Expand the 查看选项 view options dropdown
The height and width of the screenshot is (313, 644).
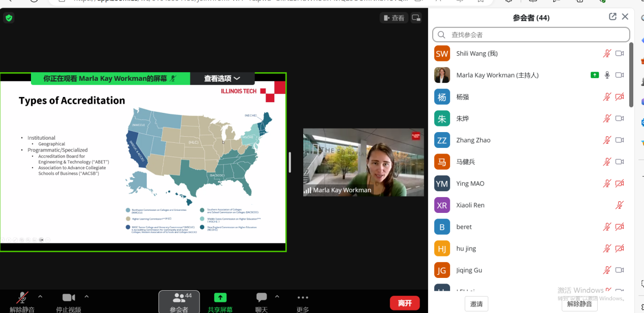coord(222,79)
